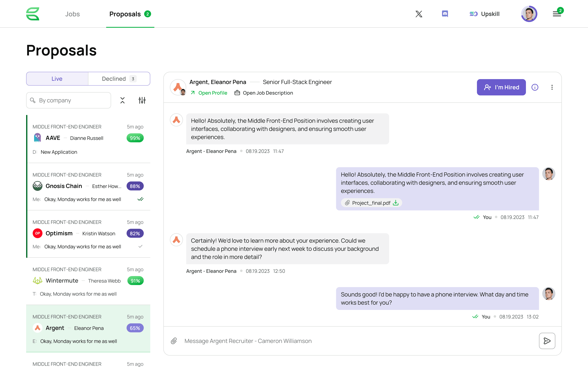Open the info icon in chat header
588x367 pixels.
535,87
